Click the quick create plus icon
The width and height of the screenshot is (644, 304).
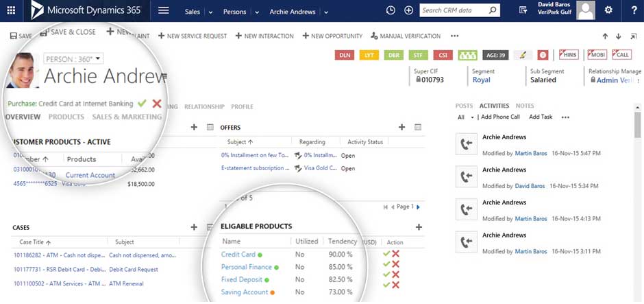[x=409, y=10]
